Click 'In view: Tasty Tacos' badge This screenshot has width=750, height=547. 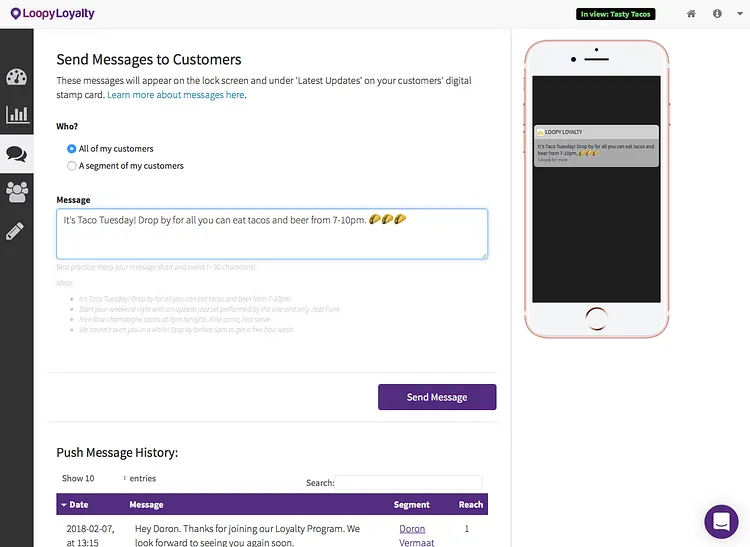pyautogui.click(x=616, y=14)
